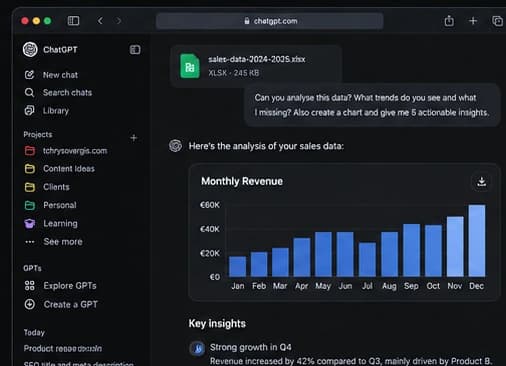Image resolution: width=506 pixels, height=366 pixels.
Task: Open the sales-data-2024-2025.xlsx attachment
Action: pos(256,66)
